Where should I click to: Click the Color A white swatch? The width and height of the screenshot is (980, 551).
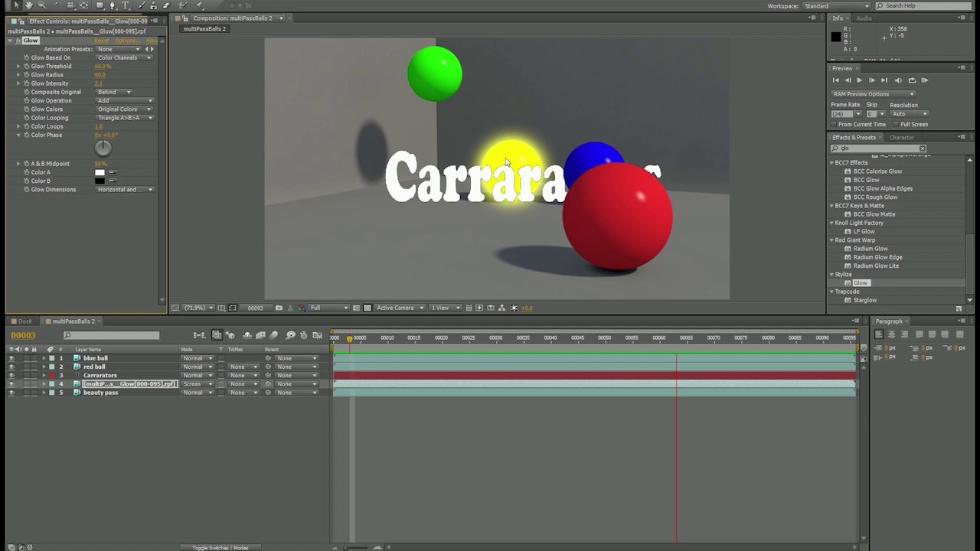tap(100, 173)
